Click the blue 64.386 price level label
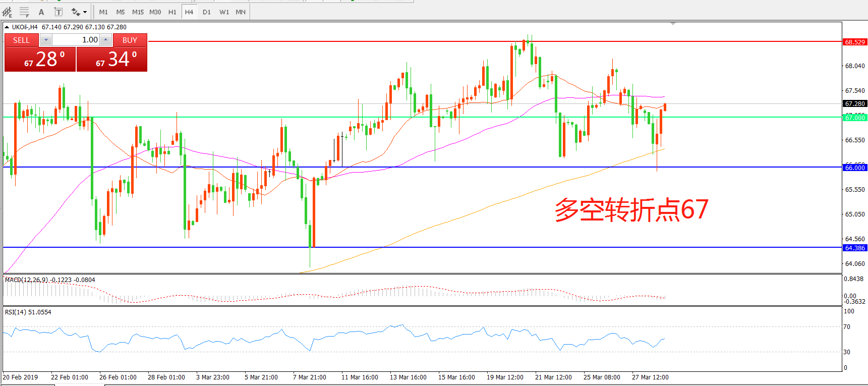Image resolution: width=868 pixels, height=386 pixels. pos(855,248)
